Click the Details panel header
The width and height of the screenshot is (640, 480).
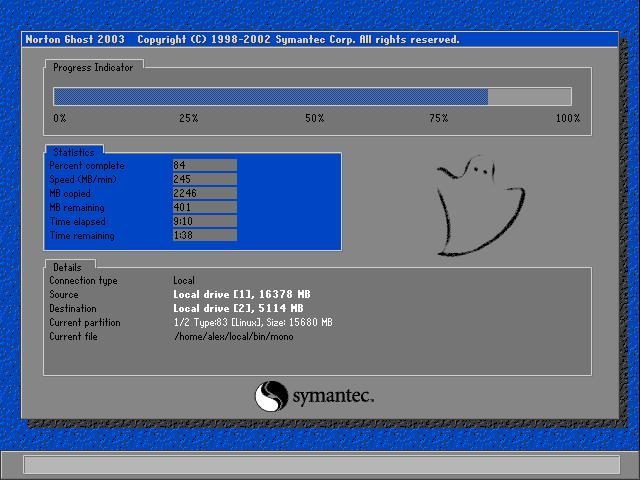(x=68, y=267)
